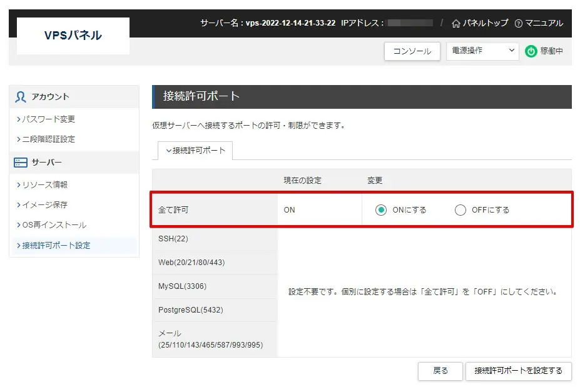Image resolution: width=580 pixels, height=392 pixels.
Task: Select the ONにする radio button
Action: click(x=381, y=210)
